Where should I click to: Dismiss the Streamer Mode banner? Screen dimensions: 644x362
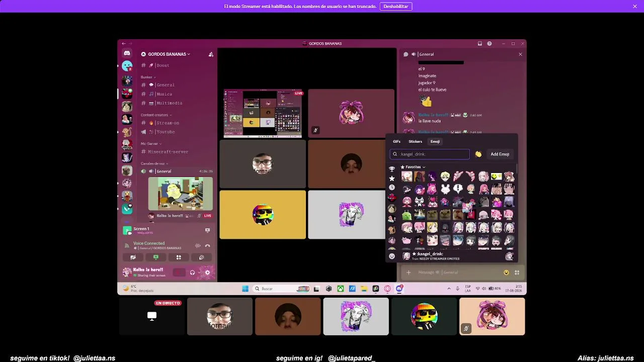(x=635, y=7)
